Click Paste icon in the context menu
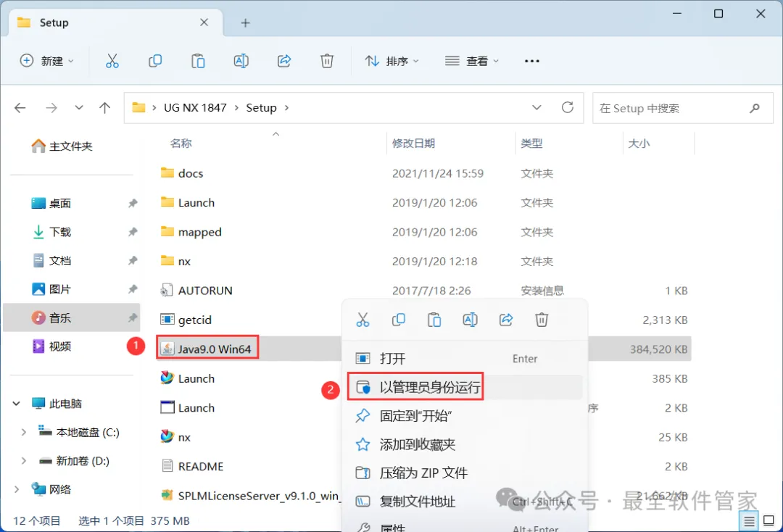783x532 pixels. [x=434, y=320]
